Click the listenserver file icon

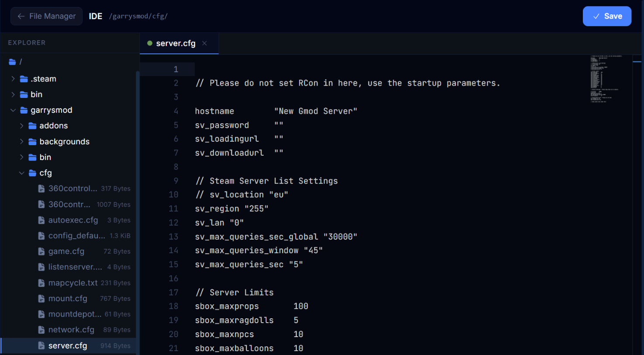tap(41, 267)
